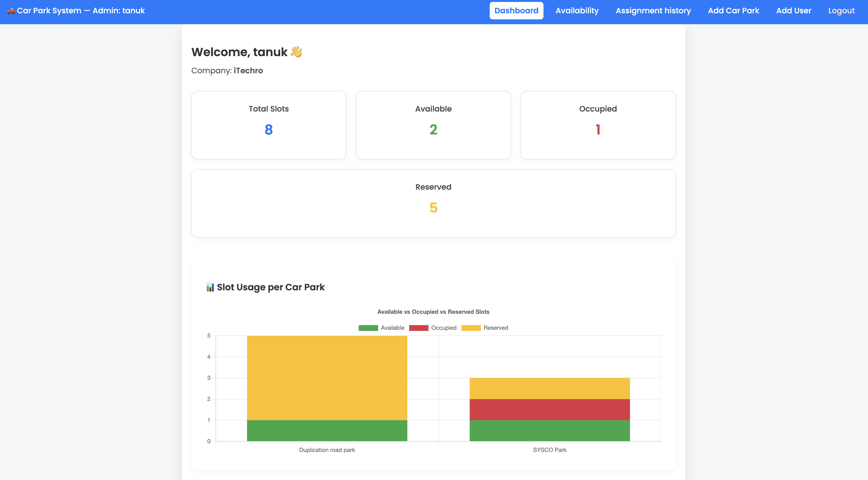This screenshot has width=868, height=480.
Task: Log out via Logout link
Action: [x=841, y=11]
